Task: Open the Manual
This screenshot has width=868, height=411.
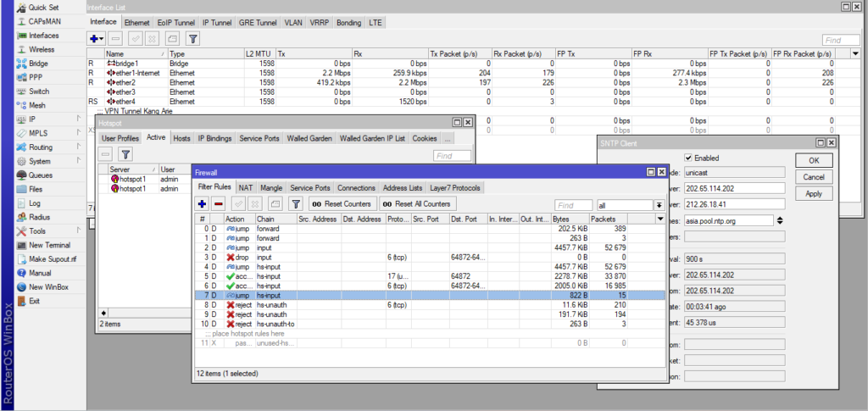Action: tap(40, 273)
